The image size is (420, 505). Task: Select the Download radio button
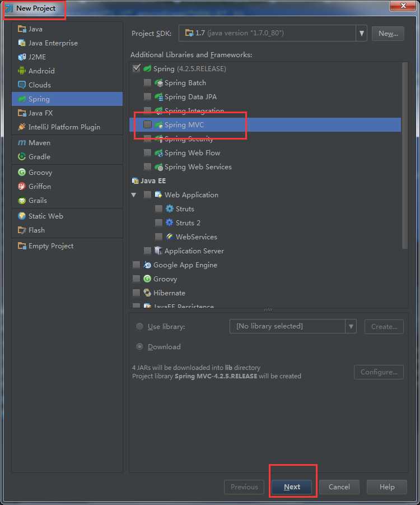139,346
